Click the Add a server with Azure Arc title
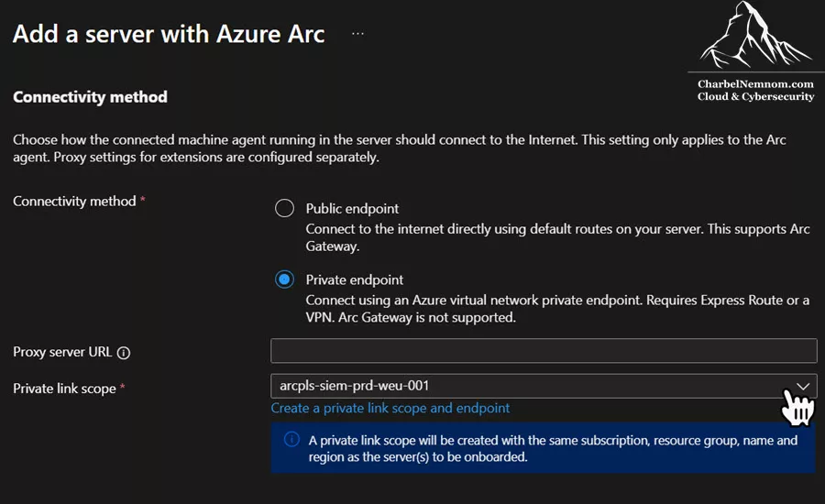Viewport: 825px width, 504px height. pyautogui.click(x=169, y=34)
